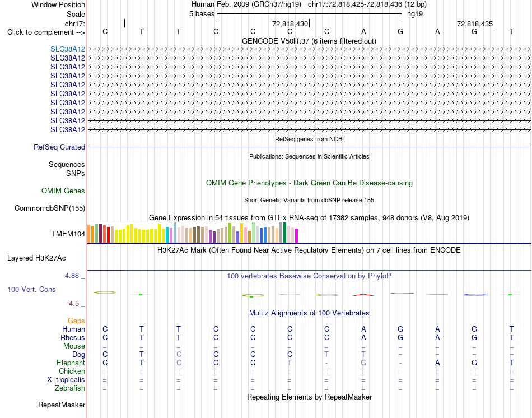Image resolution: width=532 pixels, height=418 pixels.
Task: Open the RefSeq Curated track label
Action: [x=59, y=147]
